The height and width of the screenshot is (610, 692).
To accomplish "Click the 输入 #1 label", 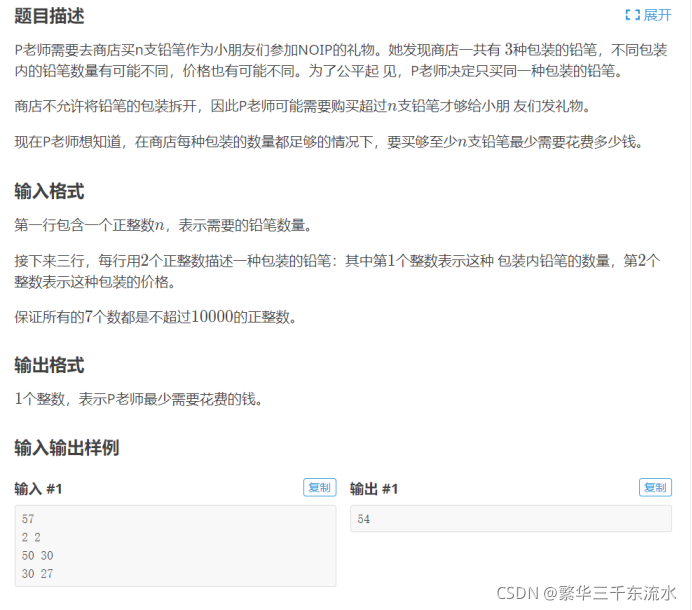I will point(38,489).
